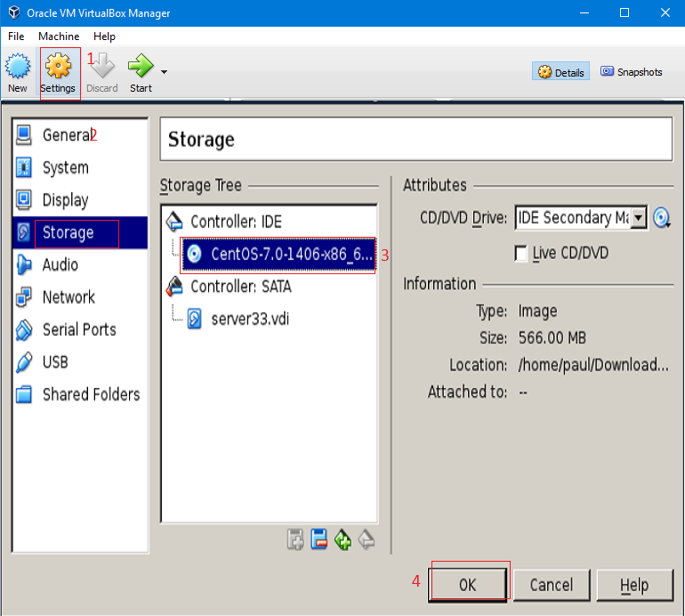Click the Add Attachment icon

(x=295, y=539)
